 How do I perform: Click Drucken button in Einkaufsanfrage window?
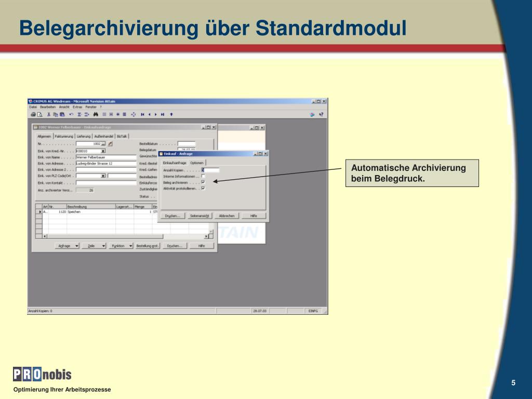tap(175, 246)
